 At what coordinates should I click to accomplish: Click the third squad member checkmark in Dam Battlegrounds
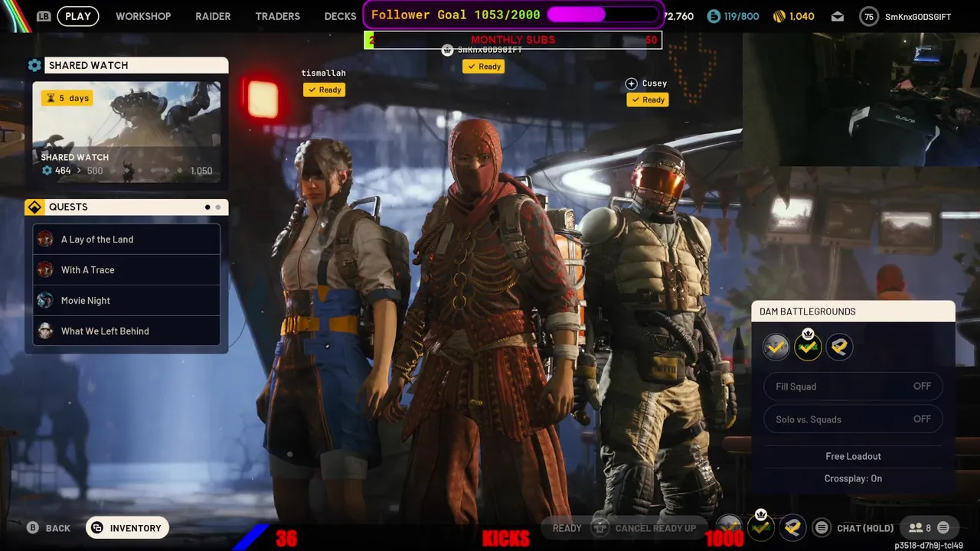839,347
